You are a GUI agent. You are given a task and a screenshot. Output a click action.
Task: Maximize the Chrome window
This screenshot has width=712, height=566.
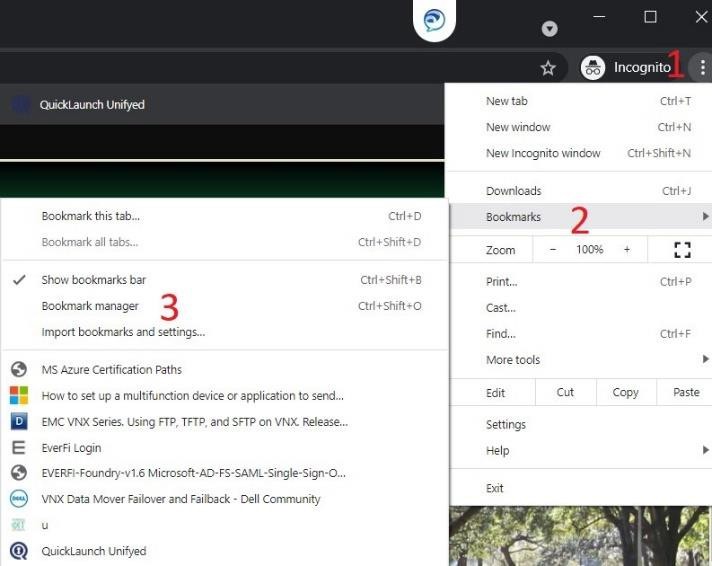[650, 17]
